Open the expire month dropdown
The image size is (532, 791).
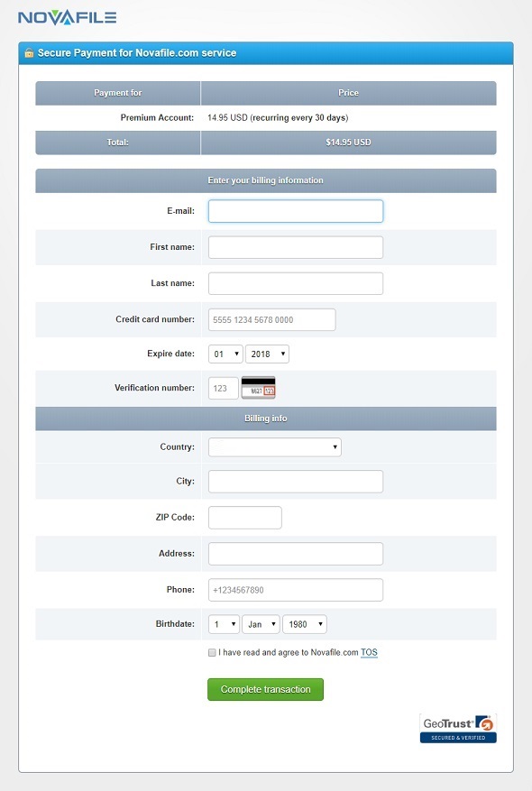click(225, 354)
